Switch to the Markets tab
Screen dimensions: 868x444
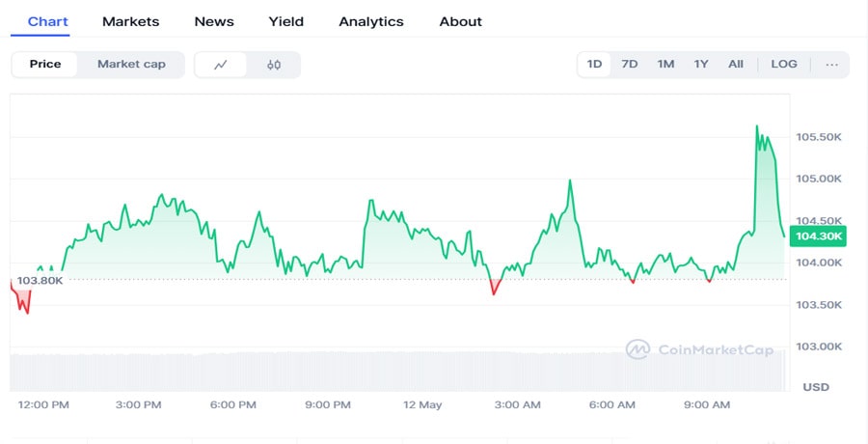click(130, 21)
